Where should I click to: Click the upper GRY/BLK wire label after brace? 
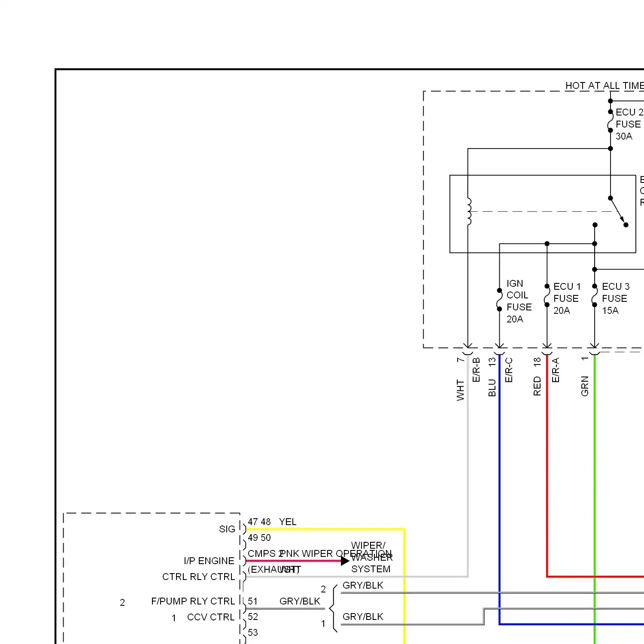tap(363, 585)
